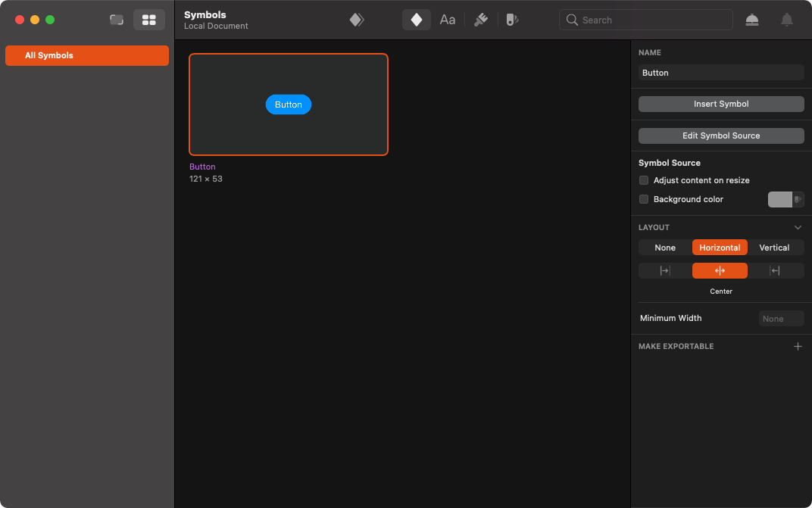
Task: Align layout to right icon
Action: (x=775, y=270)
